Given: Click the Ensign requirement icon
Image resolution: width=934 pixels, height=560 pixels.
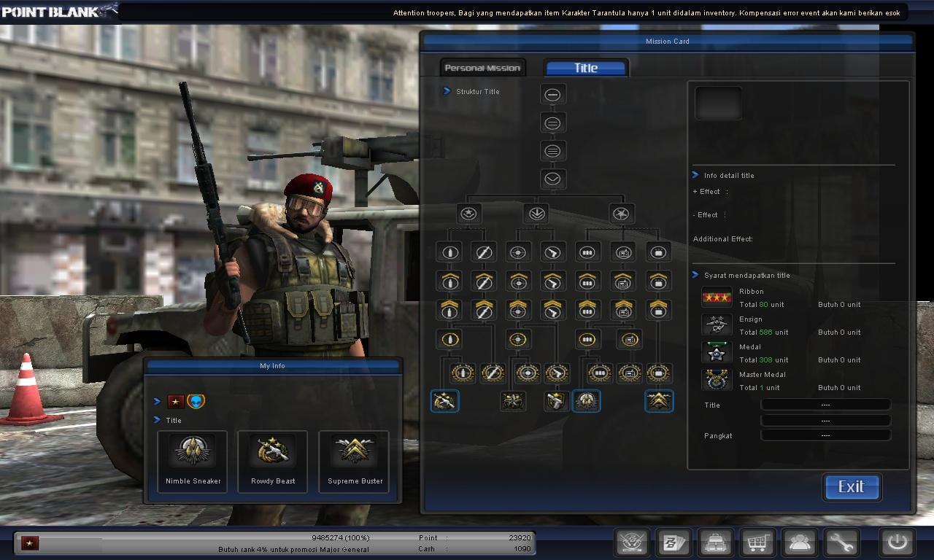Looking at the screenshot, I should (x=717, y=325).
